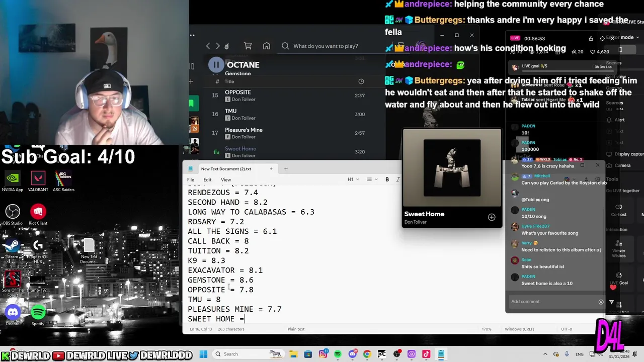Toggle italic formatting in Notepad

pos(398,179)
